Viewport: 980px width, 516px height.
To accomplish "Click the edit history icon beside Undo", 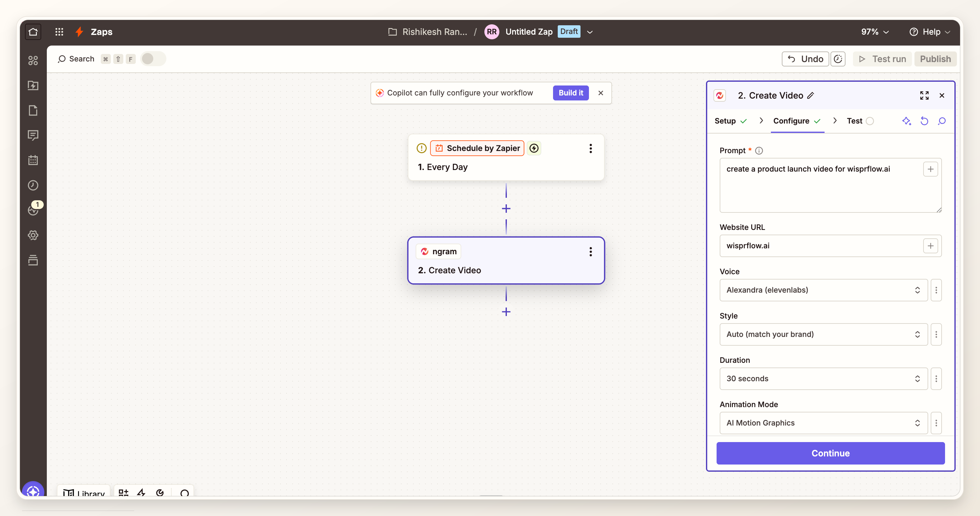I will (x=838, y=59).
